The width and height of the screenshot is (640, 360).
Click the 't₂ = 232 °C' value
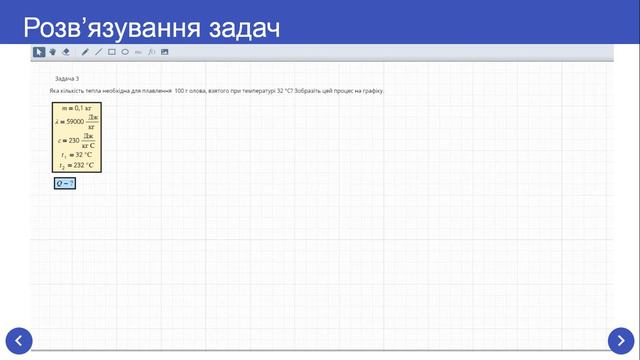[77, 165]
